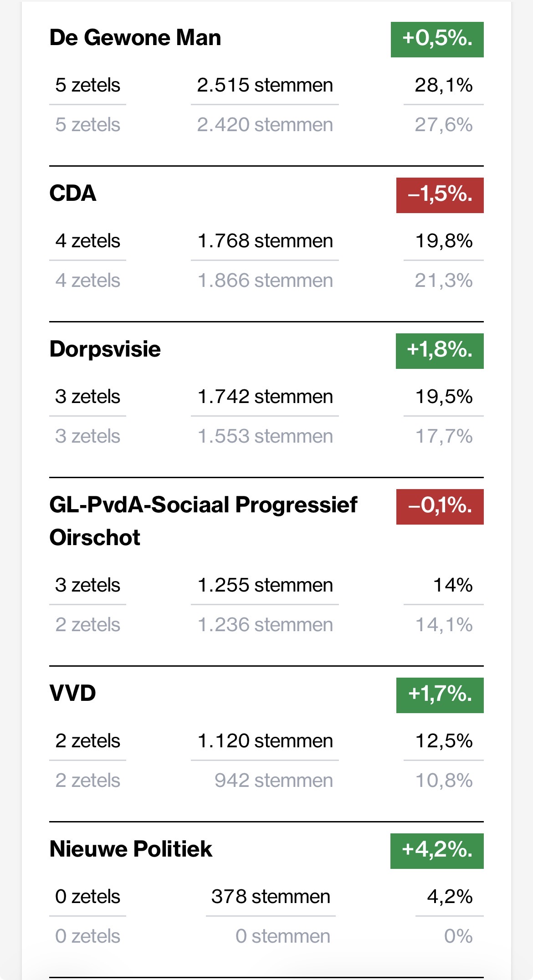
Task: Select the green +1,7% badge
Action: tap(440, 695)
